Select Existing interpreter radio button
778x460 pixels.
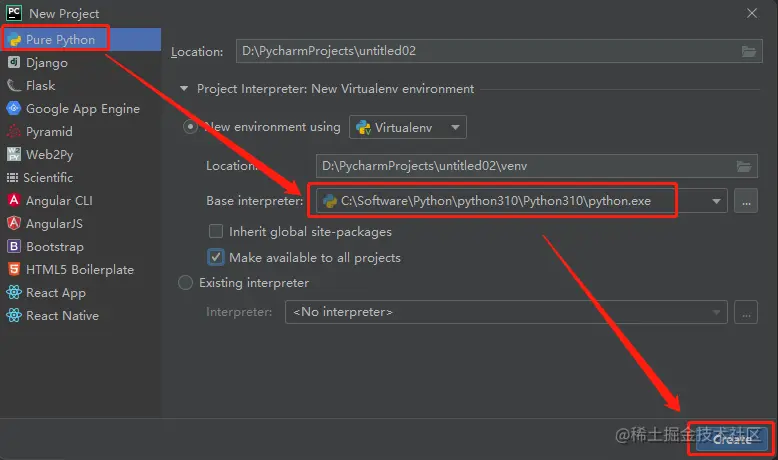point(185,283)
